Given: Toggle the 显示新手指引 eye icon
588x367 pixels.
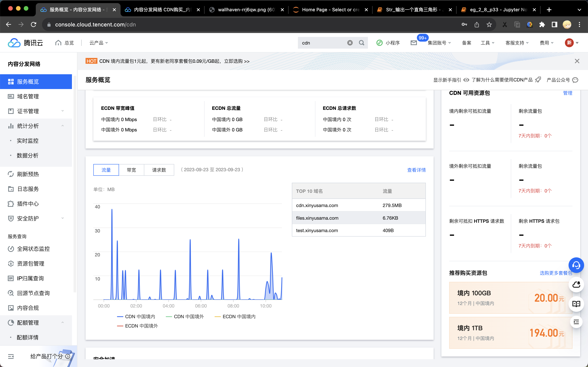Looking at the screenshot, I should pyautogui.click(x=466, y=80).
